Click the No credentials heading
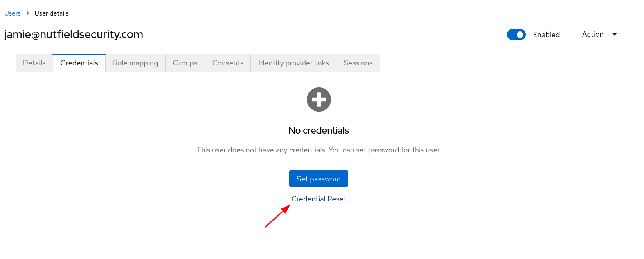Screen dimensions: 644x259 point(319,130)
